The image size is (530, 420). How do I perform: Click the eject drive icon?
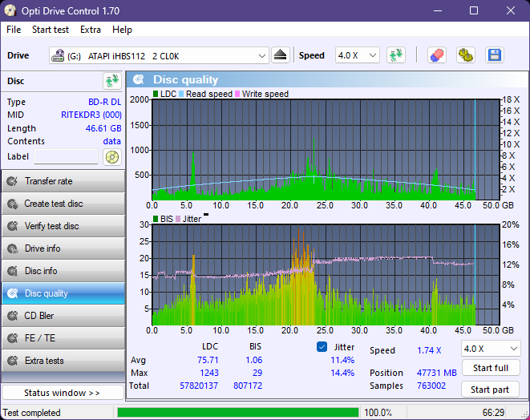(280, 55)
